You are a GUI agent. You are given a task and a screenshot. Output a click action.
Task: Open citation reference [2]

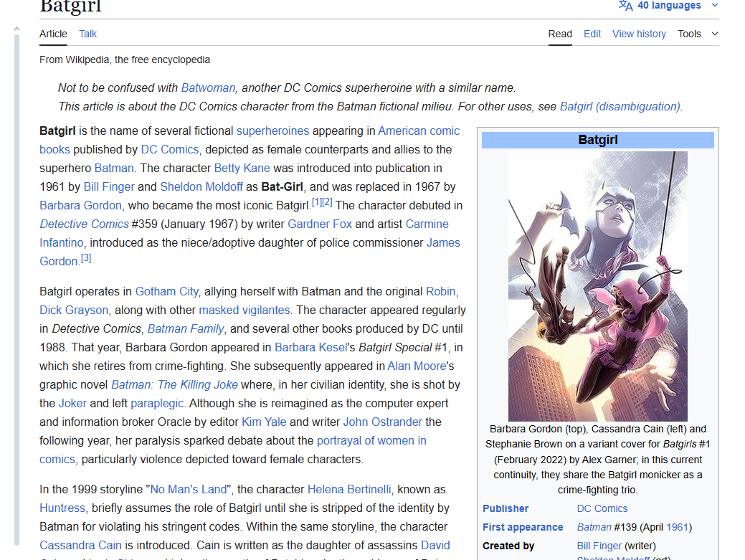point(327,202)
